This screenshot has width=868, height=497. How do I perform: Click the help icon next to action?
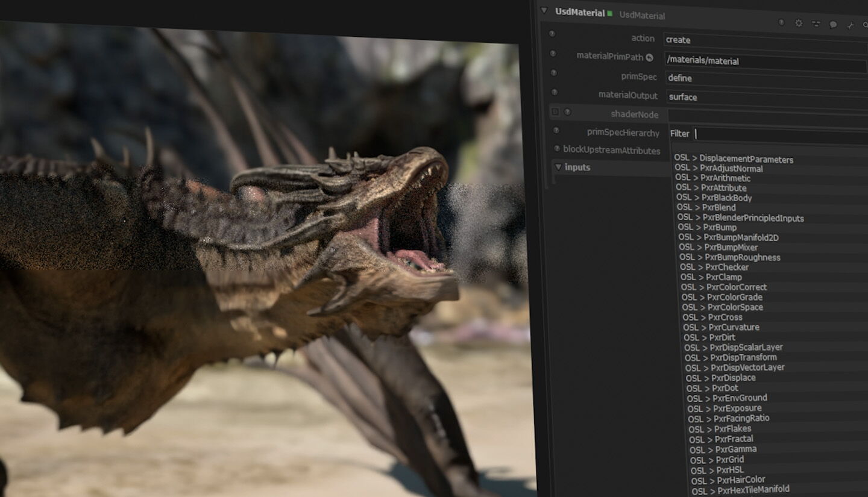point(552,34)
